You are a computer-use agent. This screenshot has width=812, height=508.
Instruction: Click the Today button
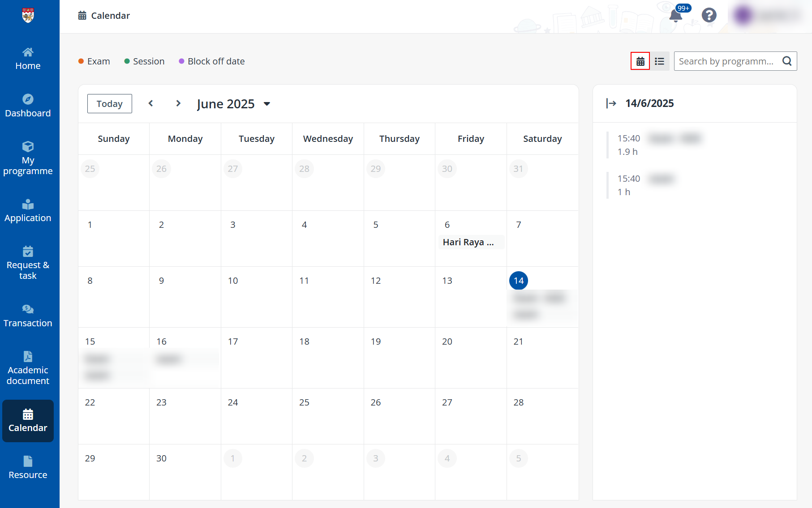[109, 103]
